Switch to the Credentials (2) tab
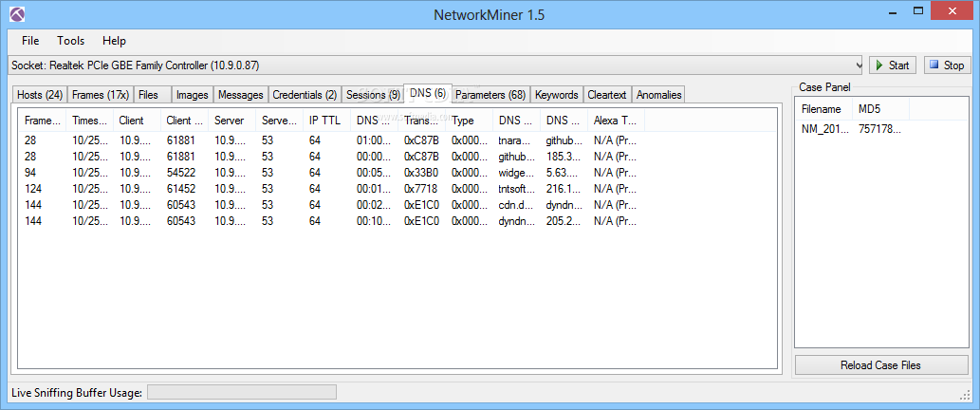Screen dimensions: 980x410 pos(305,95)
